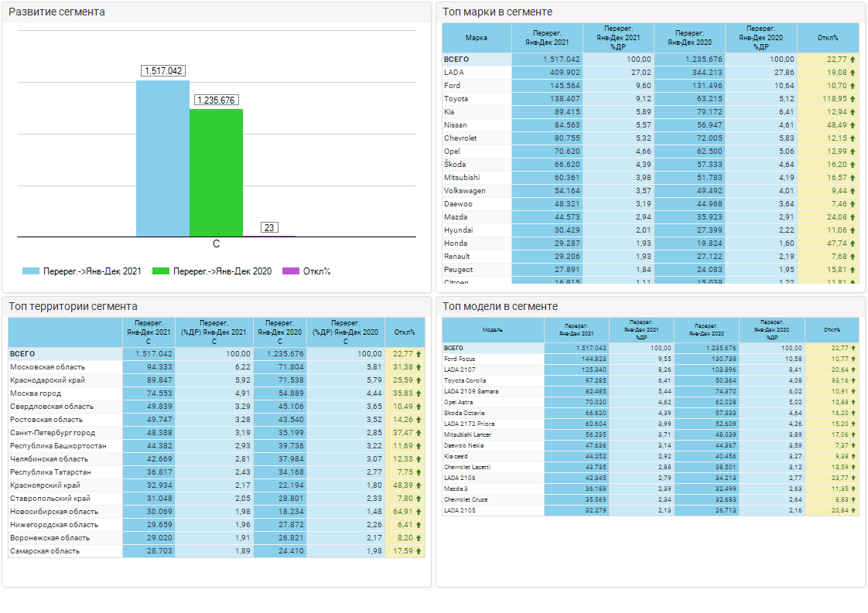Click the growth arrow for Toyota Corolla
Screen dimensions: 868x613
(854, 381)
